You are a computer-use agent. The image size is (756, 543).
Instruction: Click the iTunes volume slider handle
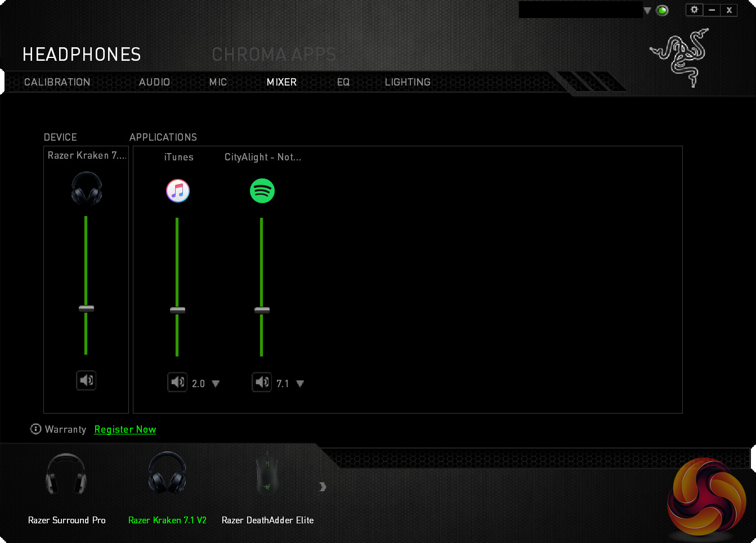pos(177,310)
